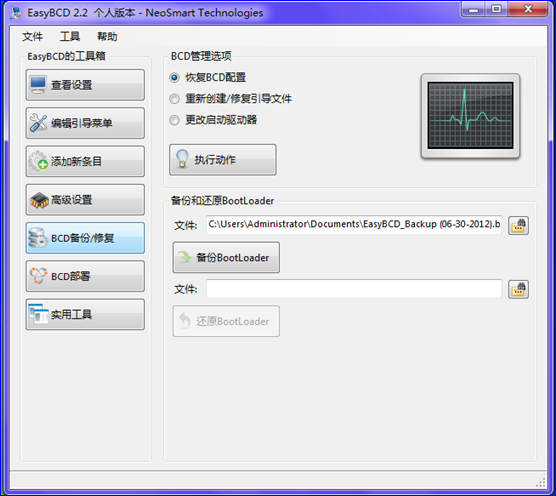Screen dimensions: 556x496
Task: Open 添加新条目 gear plus icon
Action: coord(38,161)
